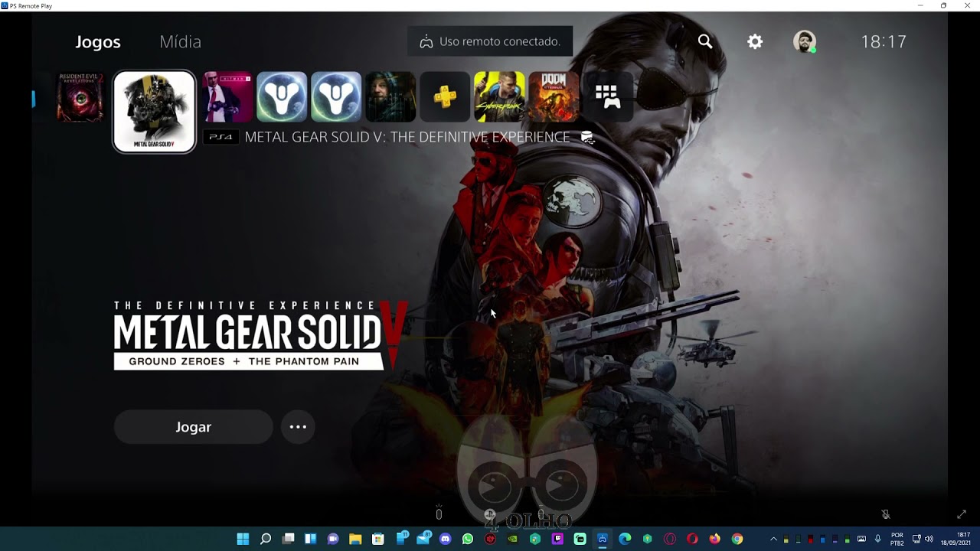Screen dimensions: 980x551
Task: Open the three-dot options button
Action: click(x=298, y=427)
